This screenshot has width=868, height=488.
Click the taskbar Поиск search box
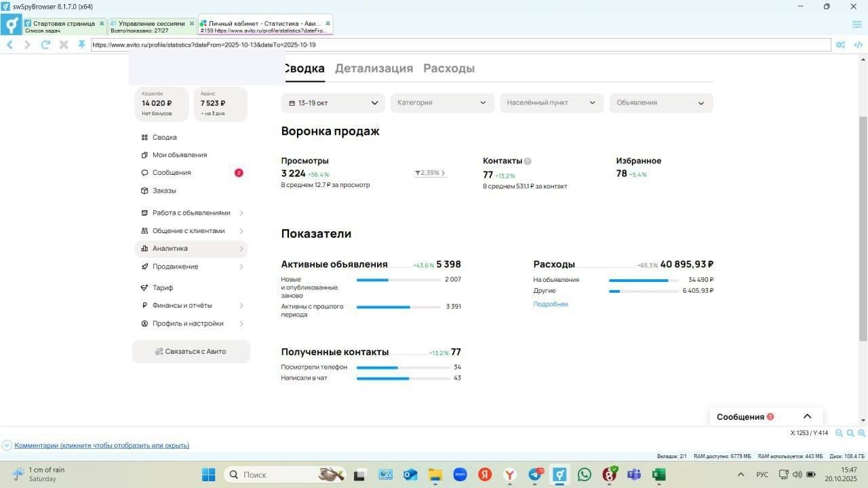coord(285,474)
